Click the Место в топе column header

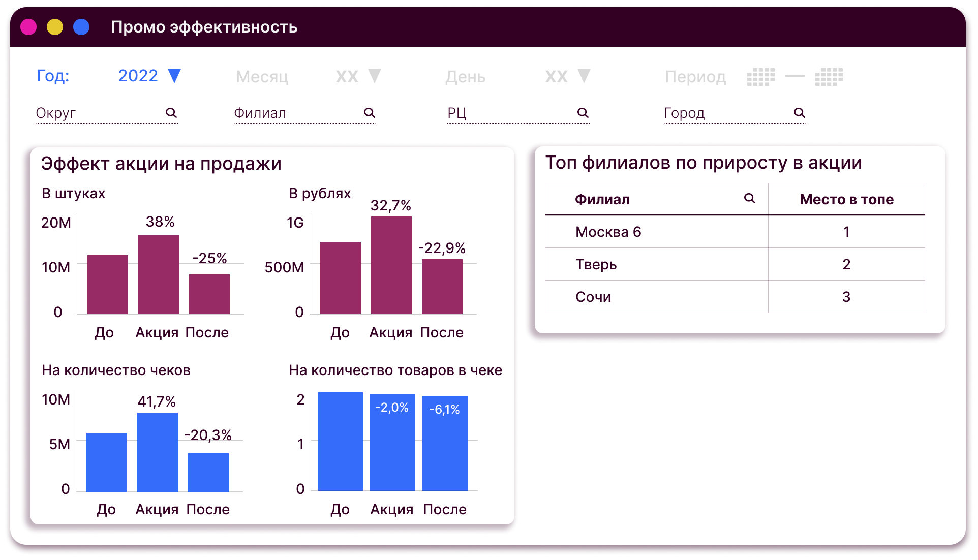click(x=846, y=199)
